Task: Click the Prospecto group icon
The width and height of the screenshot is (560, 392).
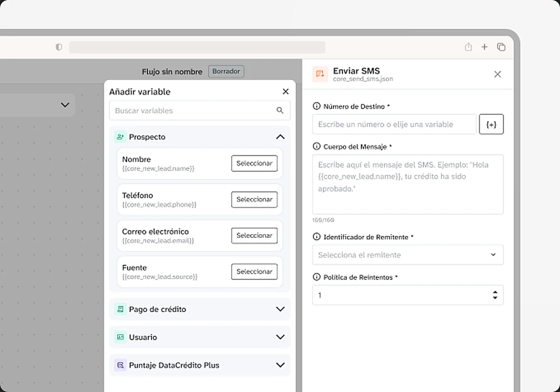Action: point(120,137)
